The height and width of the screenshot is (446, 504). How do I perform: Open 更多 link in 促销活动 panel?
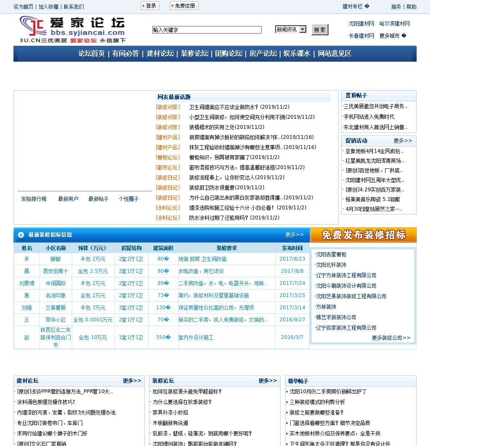(x=403, y=141)
